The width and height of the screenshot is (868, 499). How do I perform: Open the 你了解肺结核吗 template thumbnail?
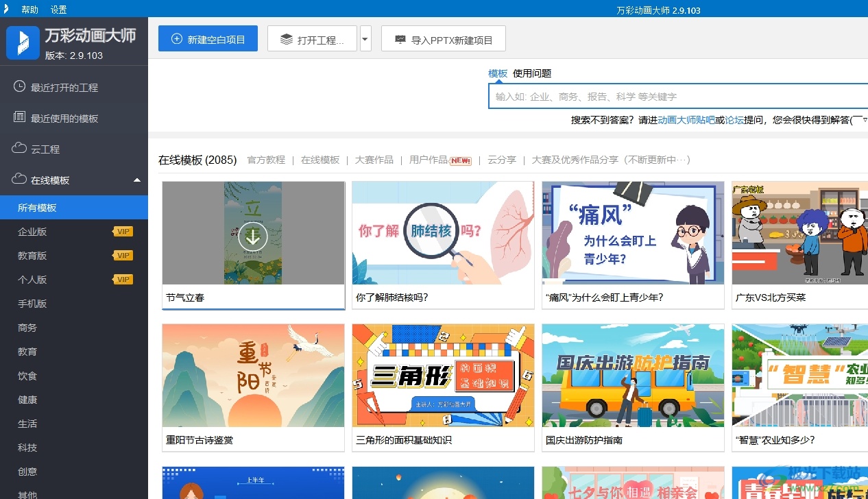pyautogui.click(x=443, y=233)
